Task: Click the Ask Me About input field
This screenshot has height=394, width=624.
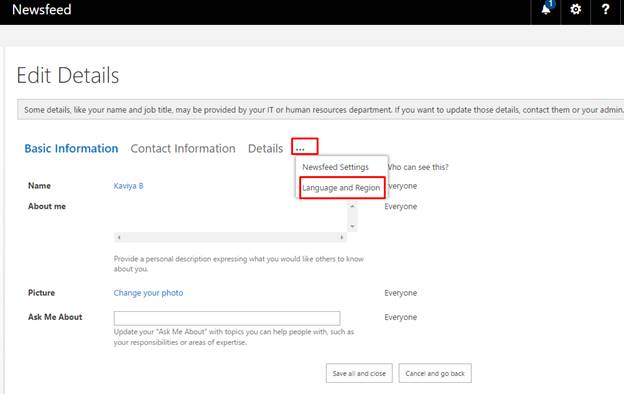Action: click(x=227, y=318)
